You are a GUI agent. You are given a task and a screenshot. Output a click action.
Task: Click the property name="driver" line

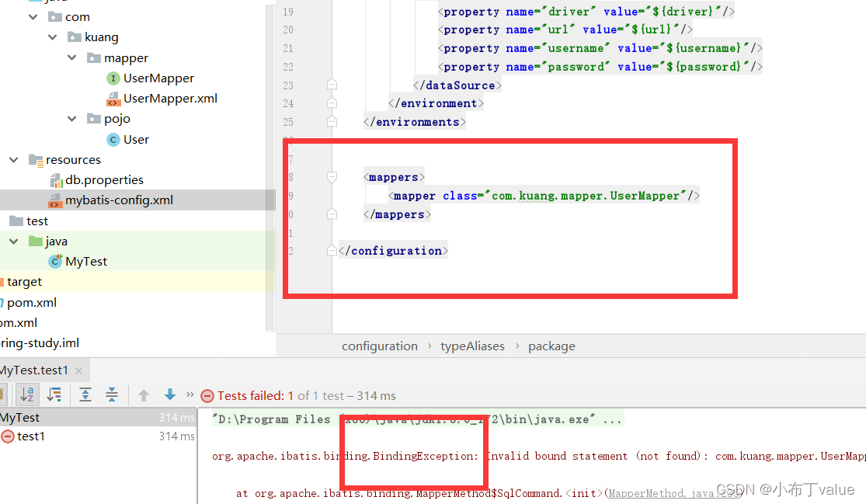(586, 12)
